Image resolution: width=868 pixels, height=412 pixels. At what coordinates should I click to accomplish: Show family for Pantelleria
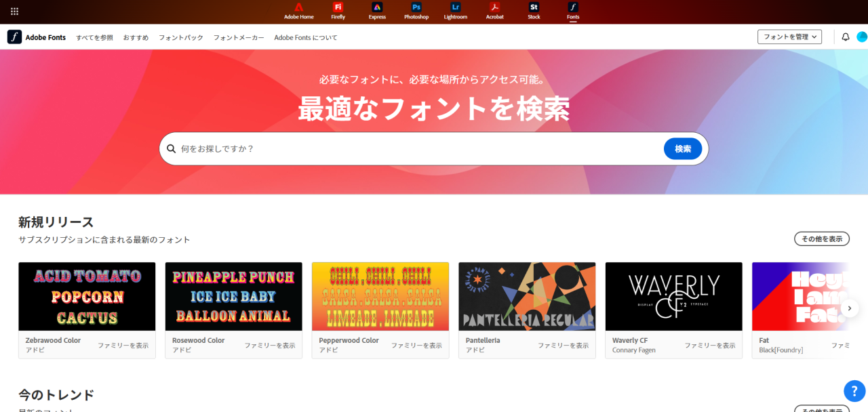pos(564,346)
